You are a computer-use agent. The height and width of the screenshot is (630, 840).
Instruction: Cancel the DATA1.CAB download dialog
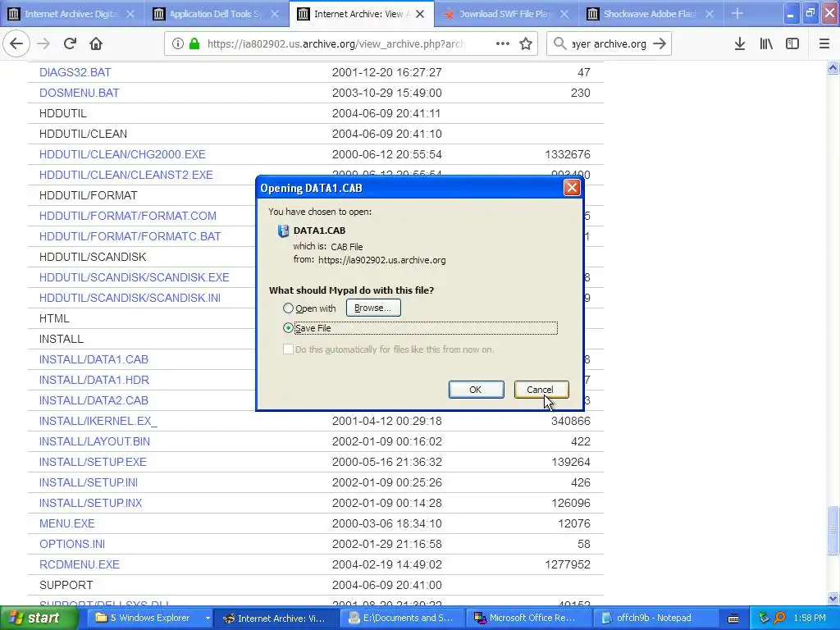click(541, 390)
